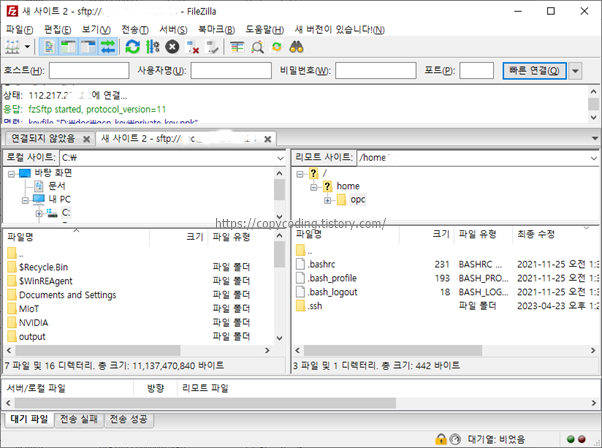Image resolution: width=602 pixels, height=448 pixels.
Task: Select .bashrc remote file
Action: click(x=322, y=265)
